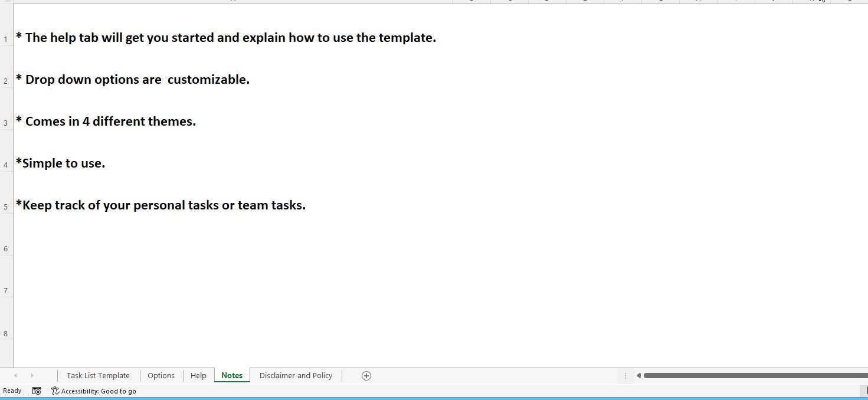868x400 pixels.
Task: Switch to the Task List Template sheet
Action: click(98, 375)
